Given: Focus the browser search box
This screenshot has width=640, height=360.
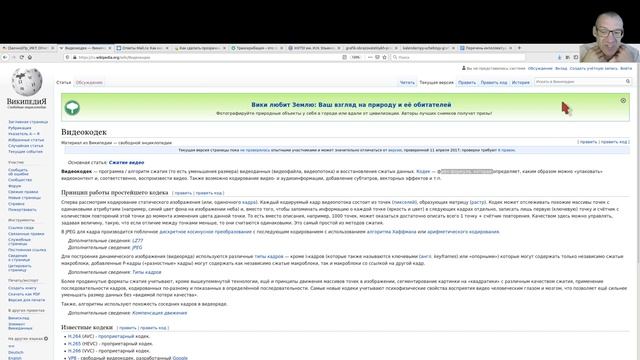Looking at the screenshot, I should [457, 58].
